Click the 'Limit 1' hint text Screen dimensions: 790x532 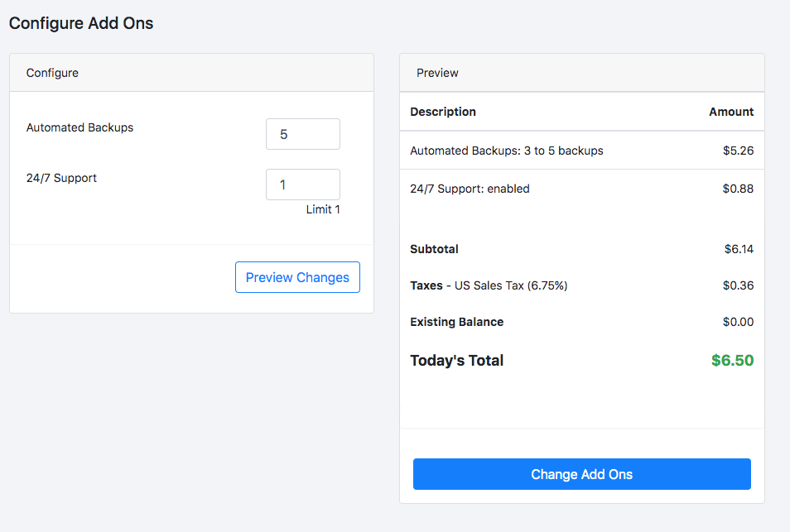pos(323,209)
